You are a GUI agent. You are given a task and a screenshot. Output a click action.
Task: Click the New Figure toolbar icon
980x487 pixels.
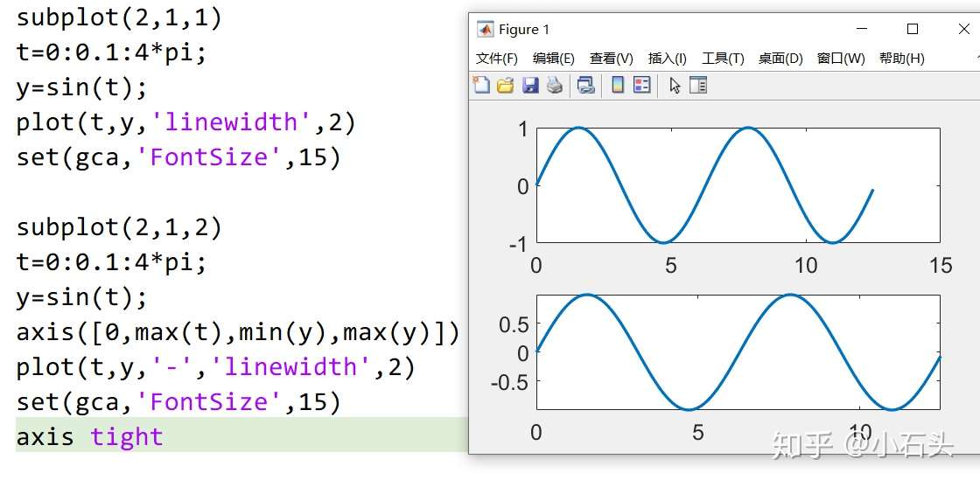tap(480, 85)
